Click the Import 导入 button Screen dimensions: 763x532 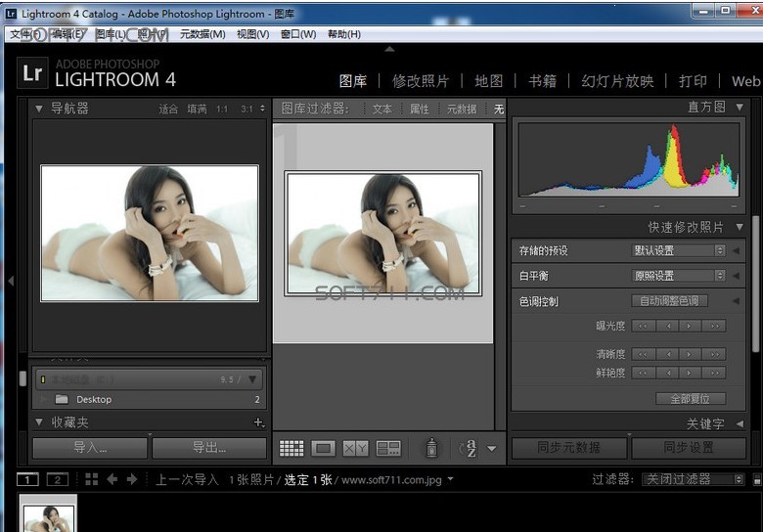pos(90,448)
